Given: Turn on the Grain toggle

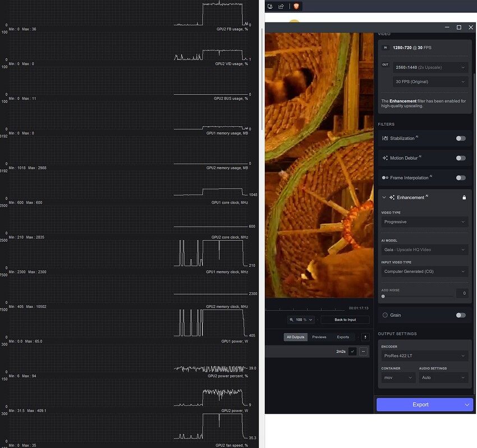Looking at the screenshot, I should point(460,315).
